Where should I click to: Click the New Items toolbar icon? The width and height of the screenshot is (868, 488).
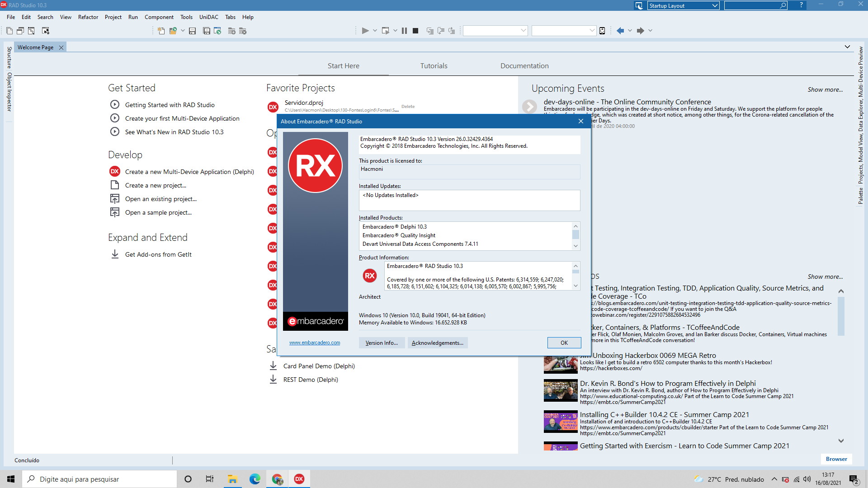pos(161,31)
